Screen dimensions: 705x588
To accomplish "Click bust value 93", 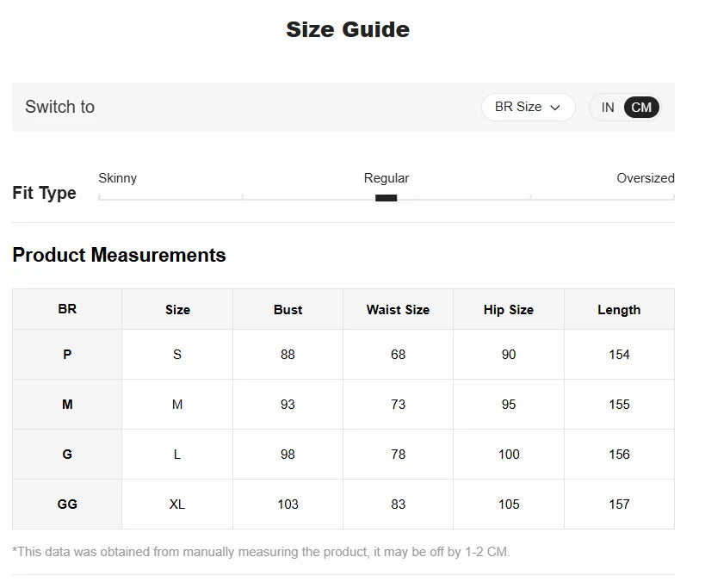I will pos(288,404).
